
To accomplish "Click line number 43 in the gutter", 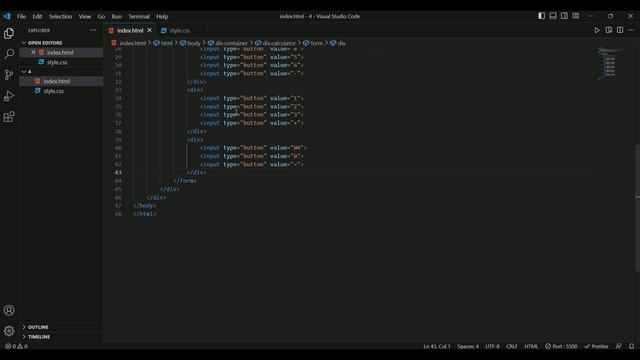I will [118, 173].
